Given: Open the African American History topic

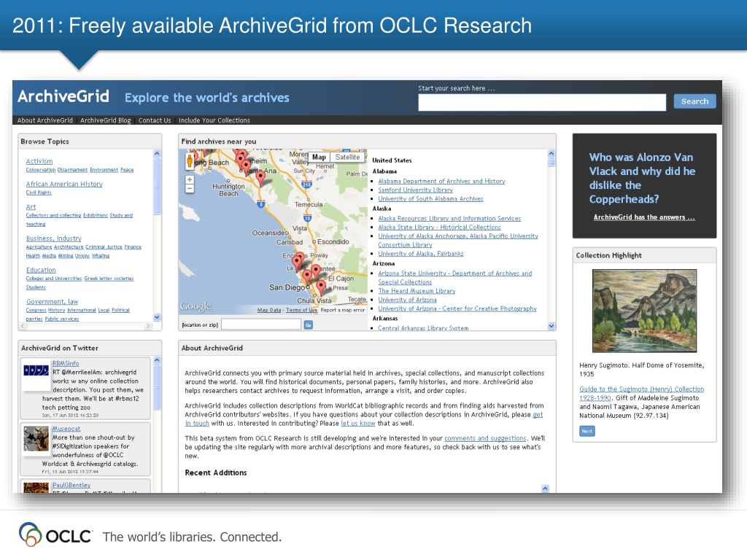Looking at the screenshot, I should [64, 184].
